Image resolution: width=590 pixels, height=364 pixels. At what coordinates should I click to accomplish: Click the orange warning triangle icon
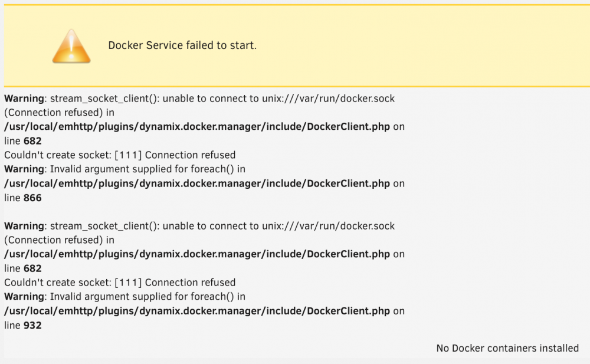tap(71, 46)
